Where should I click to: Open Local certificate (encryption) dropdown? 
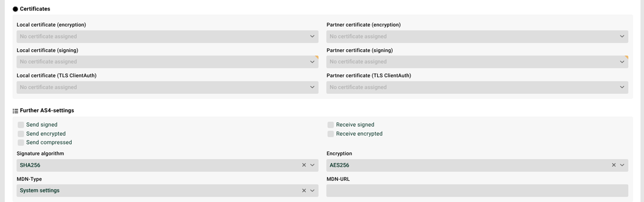point(168,36)
